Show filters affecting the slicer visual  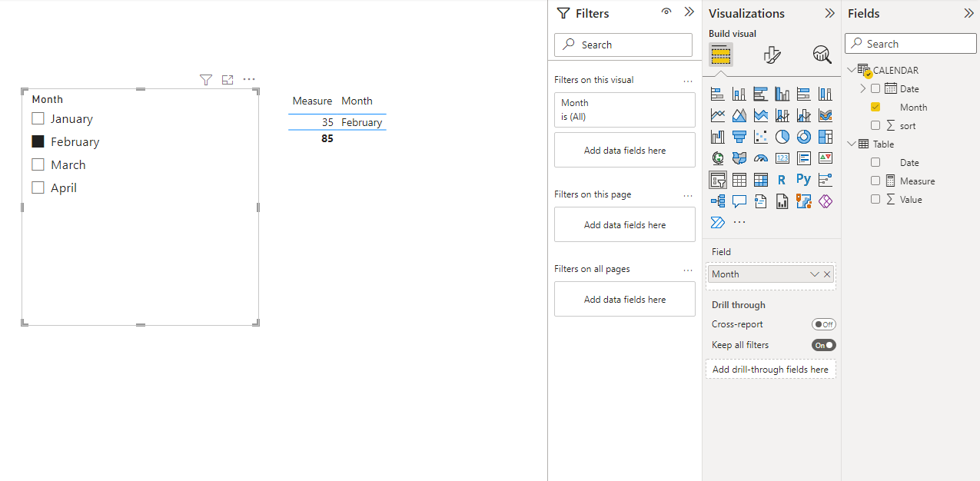pos(205,80)
